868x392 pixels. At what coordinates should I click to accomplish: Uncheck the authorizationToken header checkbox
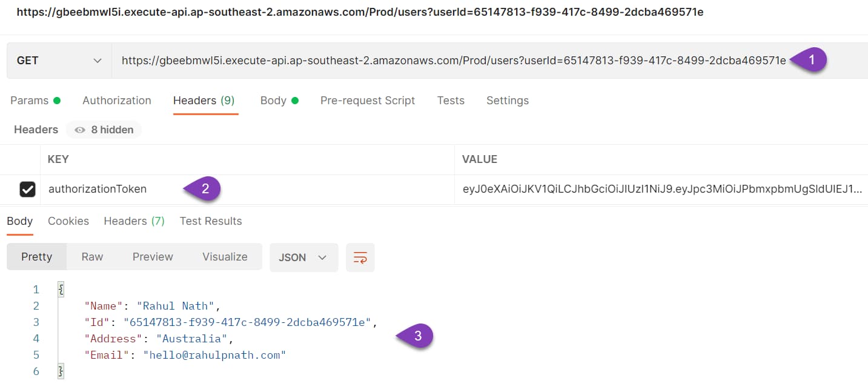click(27, 188)
